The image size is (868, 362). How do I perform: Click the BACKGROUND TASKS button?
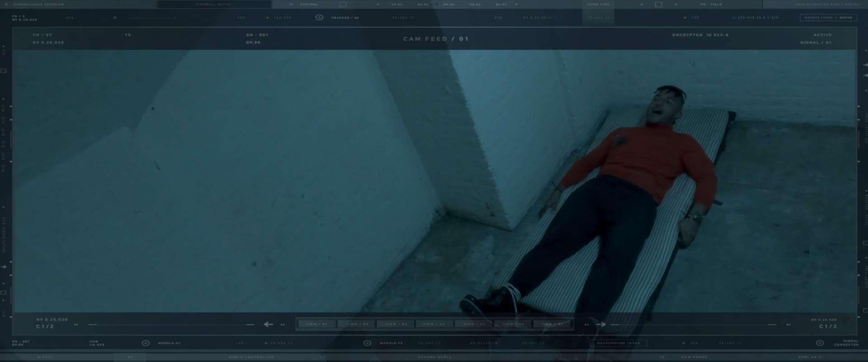pos(618,343)
